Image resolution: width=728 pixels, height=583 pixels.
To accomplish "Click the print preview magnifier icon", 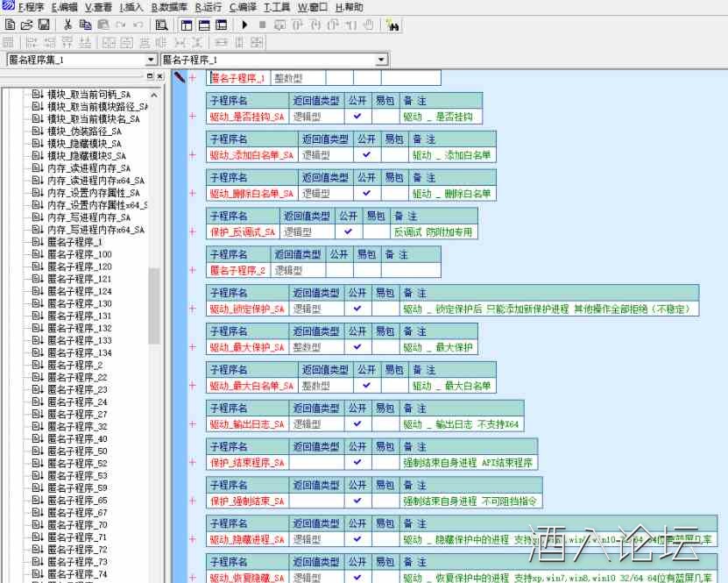I will 161,25.
